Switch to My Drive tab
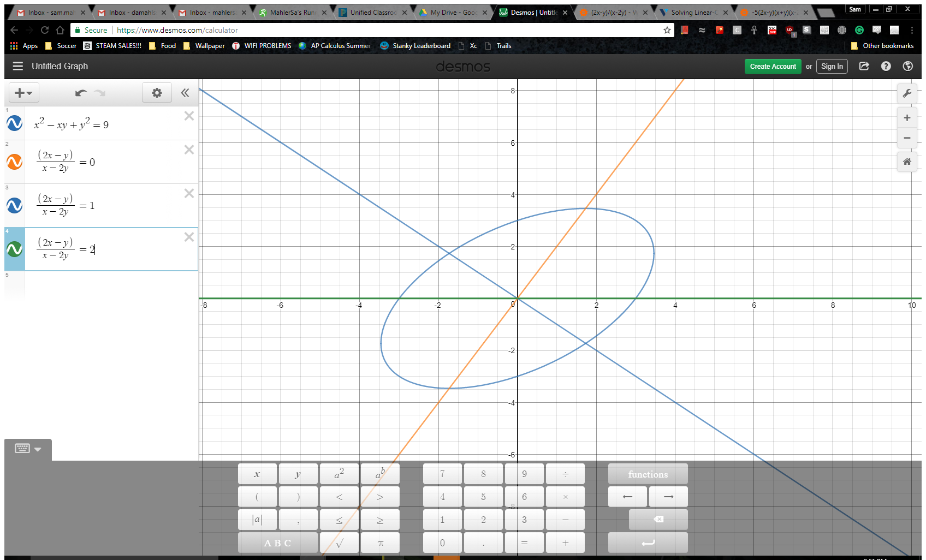 454,12
